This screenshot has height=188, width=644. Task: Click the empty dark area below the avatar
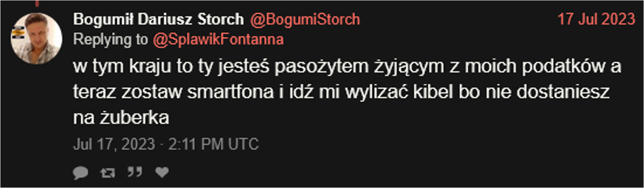[x=36, y=123]
